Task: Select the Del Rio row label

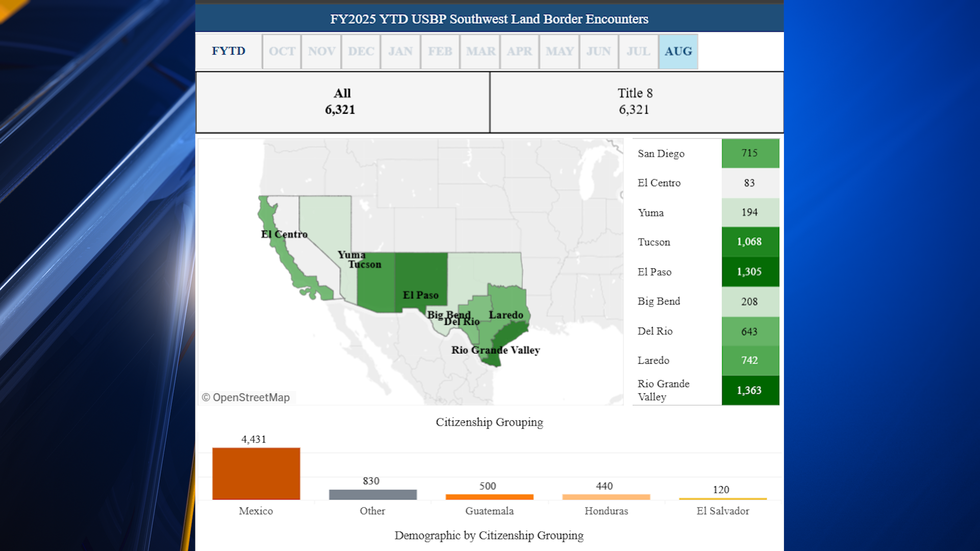Action: click(655, 331)
